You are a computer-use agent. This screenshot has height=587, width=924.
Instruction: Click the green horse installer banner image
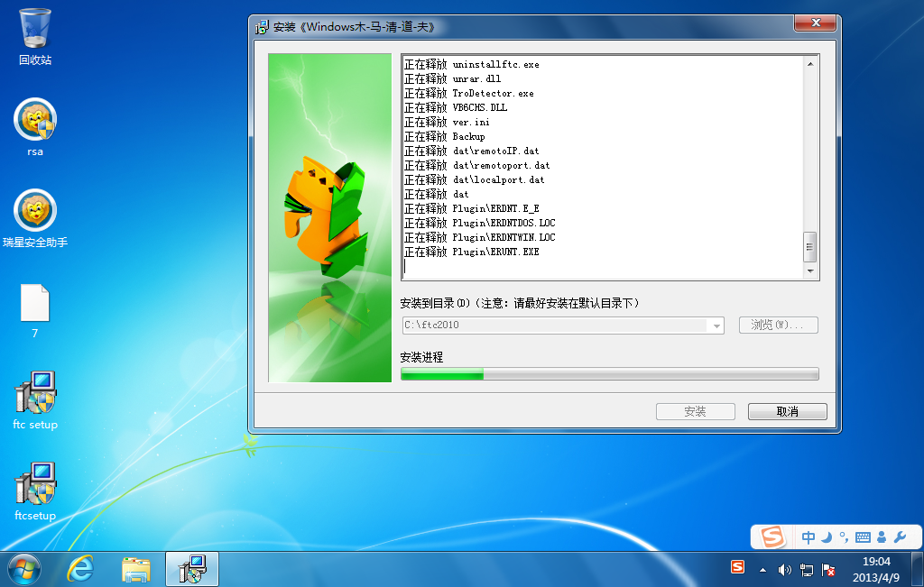330,218
